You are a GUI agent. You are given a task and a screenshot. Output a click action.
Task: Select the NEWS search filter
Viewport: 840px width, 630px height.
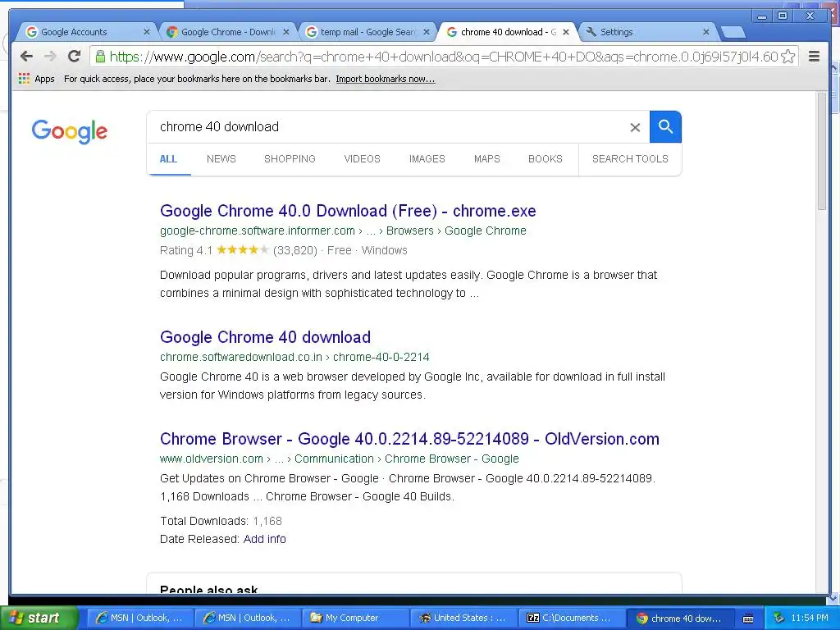point(221,159)
